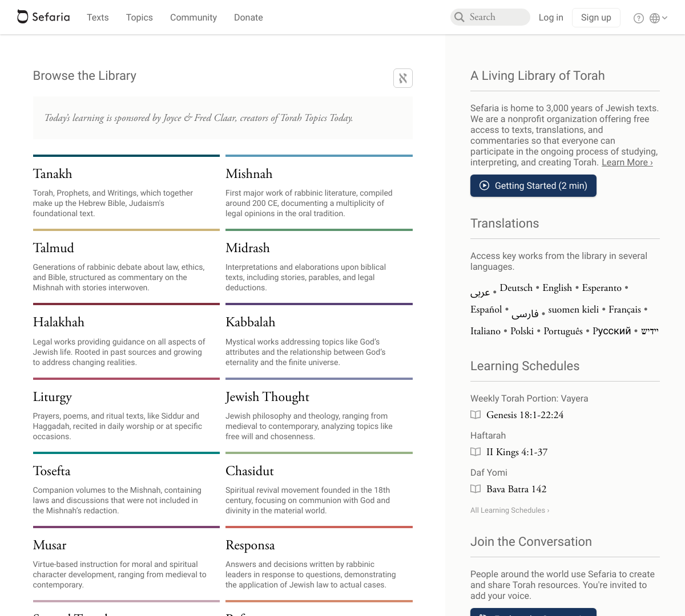Screen dimensions: 685x616
Task: Open the globe language dropdown
Action: (x=658, y=18)
